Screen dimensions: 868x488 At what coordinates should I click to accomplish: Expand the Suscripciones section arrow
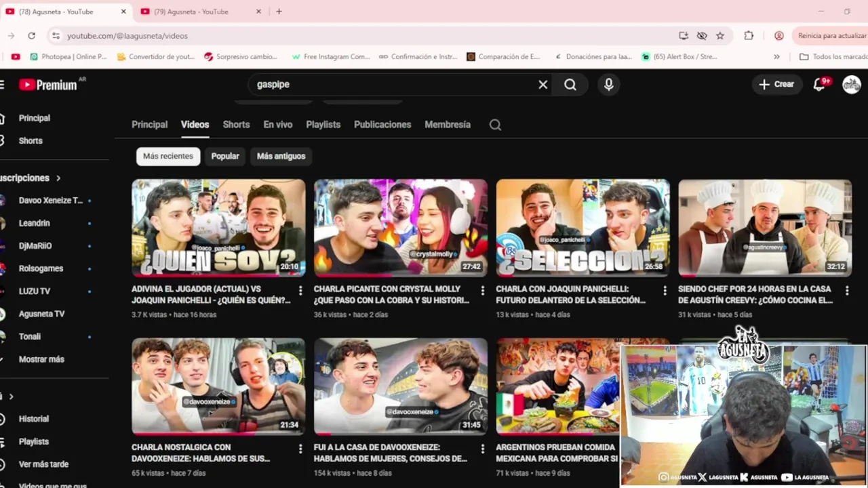[x=58, y=178]
